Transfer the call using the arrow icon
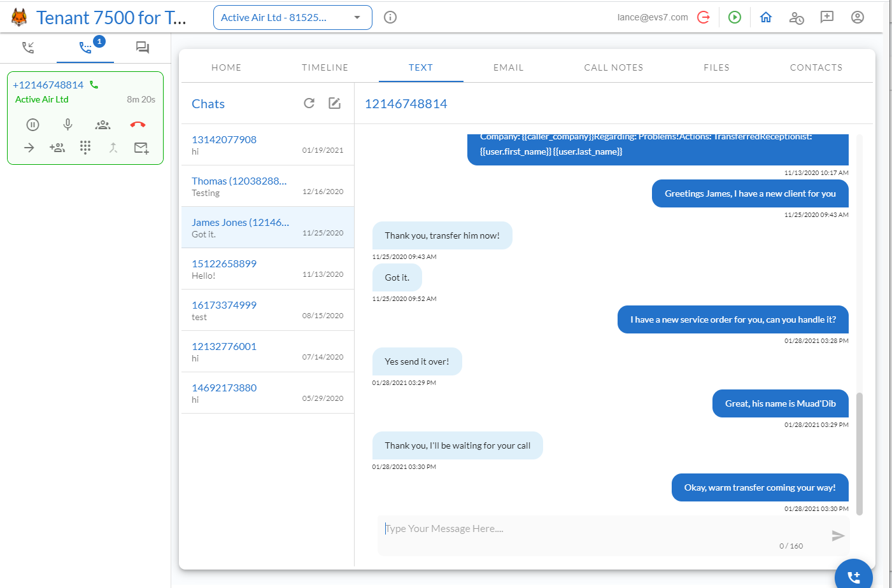 pos(29,147)
